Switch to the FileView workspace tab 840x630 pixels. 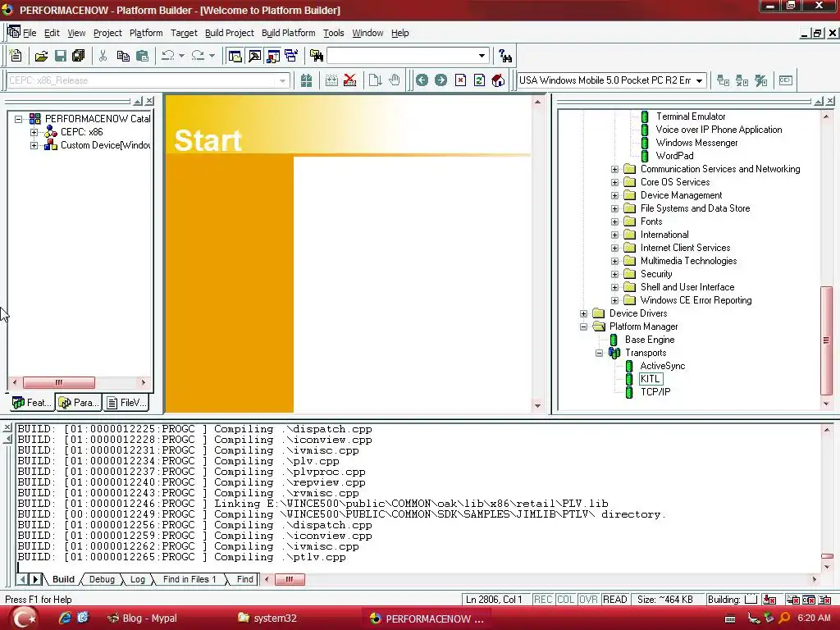tap(126, 403)
